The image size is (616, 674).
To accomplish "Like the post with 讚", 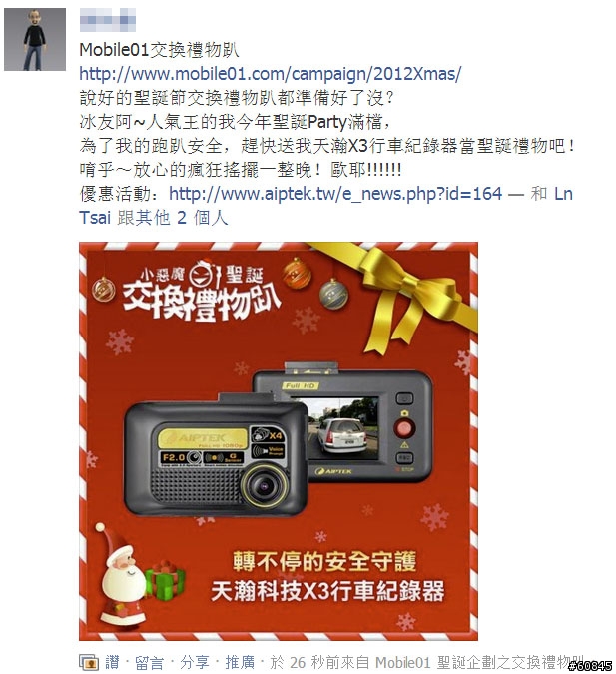I will click(112, 662).
